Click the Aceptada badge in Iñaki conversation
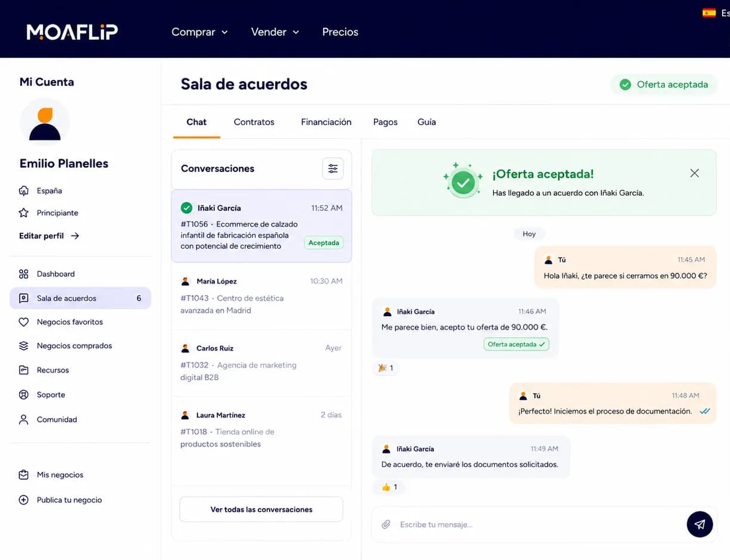The height and width of the screenshot is (560, 730). 324,243
